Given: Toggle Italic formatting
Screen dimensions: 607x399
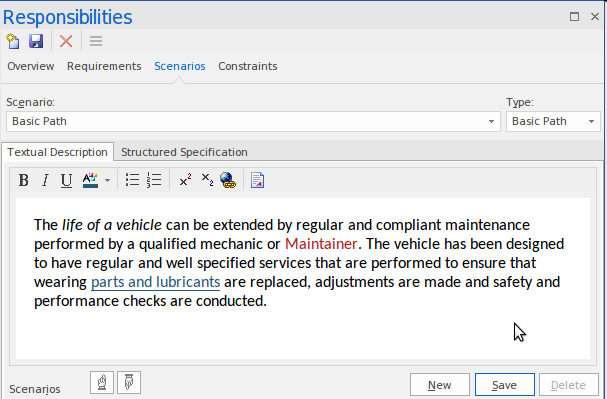Looking at the screenshot, I should (x=45, y=180).
